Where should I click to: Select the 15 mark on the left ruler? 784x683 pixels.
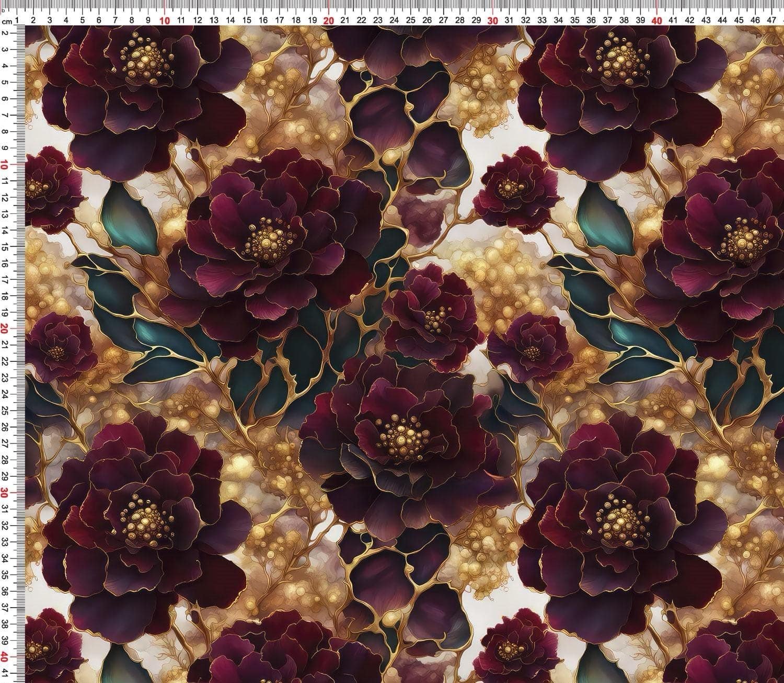click(x=5, y=247)
